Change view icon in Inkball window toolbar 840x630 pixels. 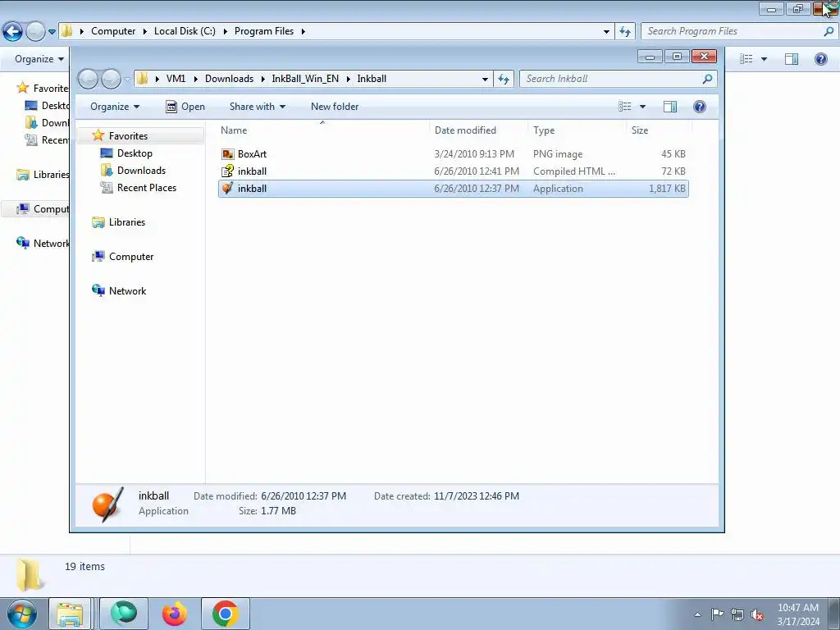624,107
